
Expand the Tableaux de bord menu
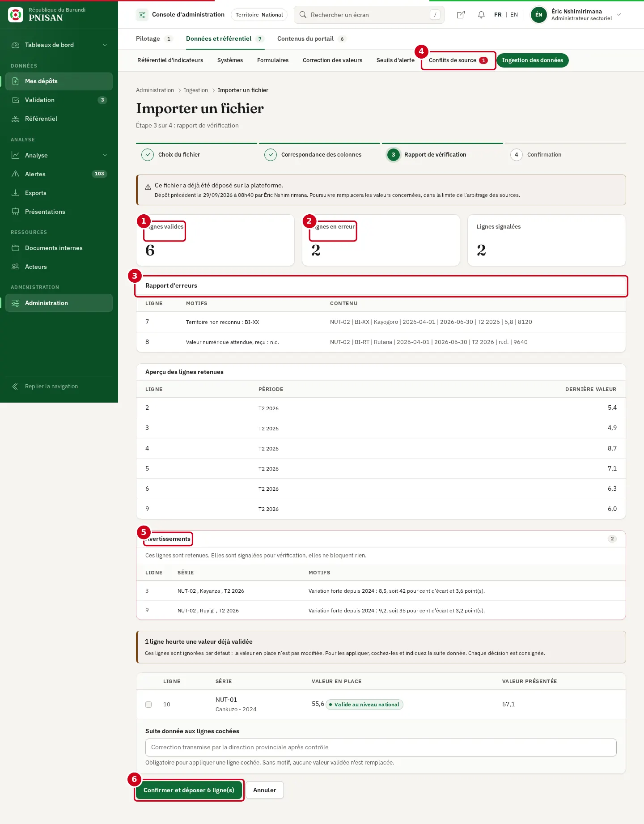[x=59, y=45]
